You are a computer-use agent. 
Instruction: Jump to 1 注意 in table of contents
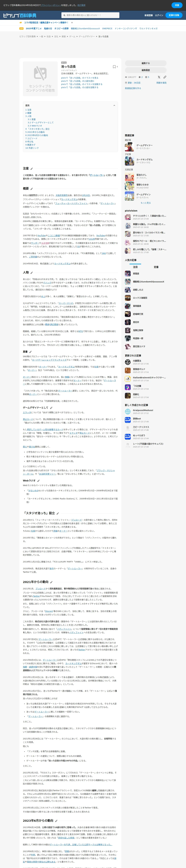click(28, 110)
